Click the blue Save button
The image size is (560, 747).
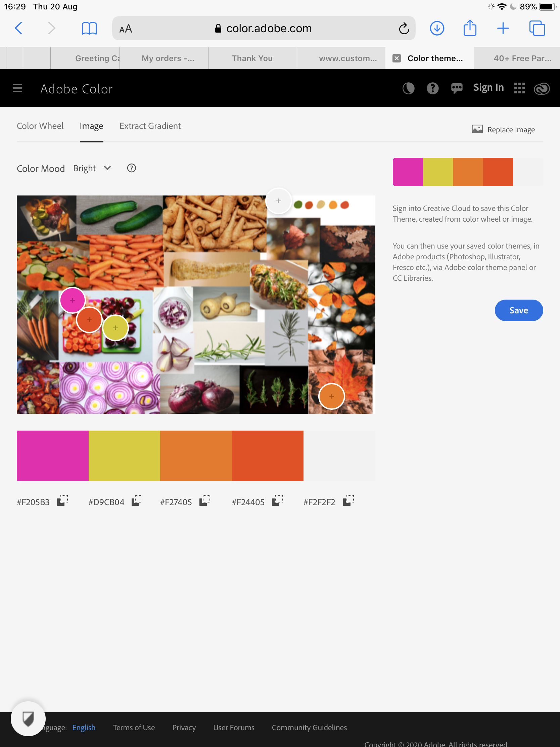518,310
